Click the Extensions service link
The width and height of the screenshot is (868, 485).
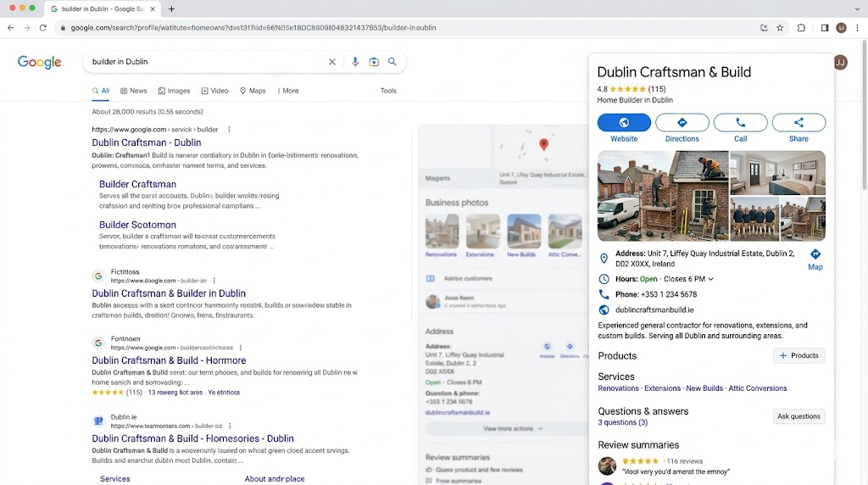[x=662, y=388]
